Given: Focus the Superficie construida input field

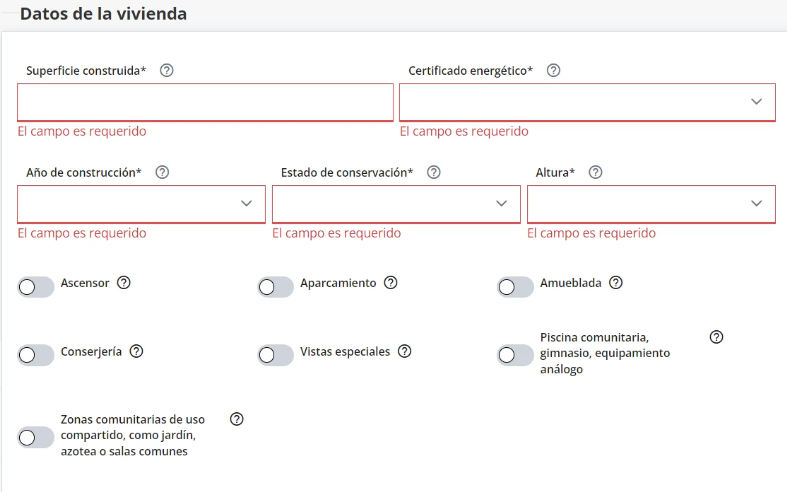Looking at the screenshot, I should click(205, 102).
